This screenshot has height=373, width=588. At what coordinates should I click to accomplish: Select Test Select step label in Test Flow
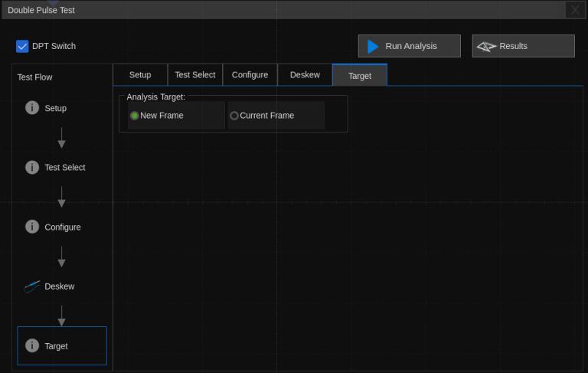click(65, 167)
